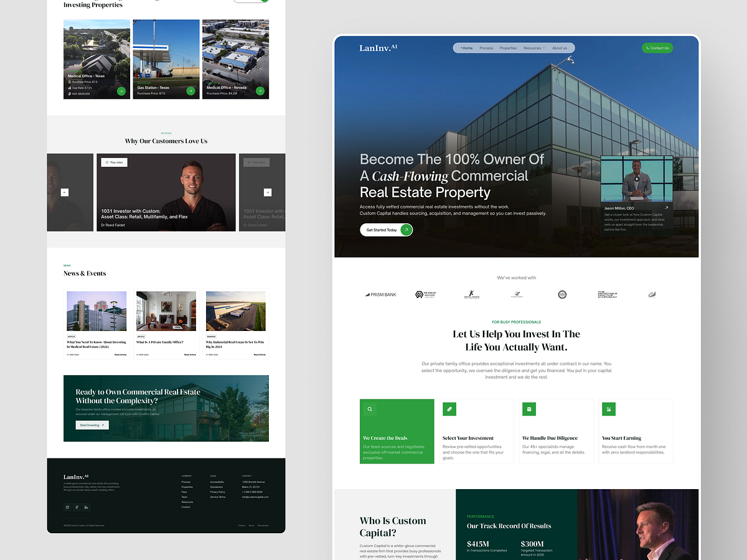The height and width of the screenshot is (560, 747).
Task: Open the industrial warehouse news thumbnail
Action: click(235, 311)
